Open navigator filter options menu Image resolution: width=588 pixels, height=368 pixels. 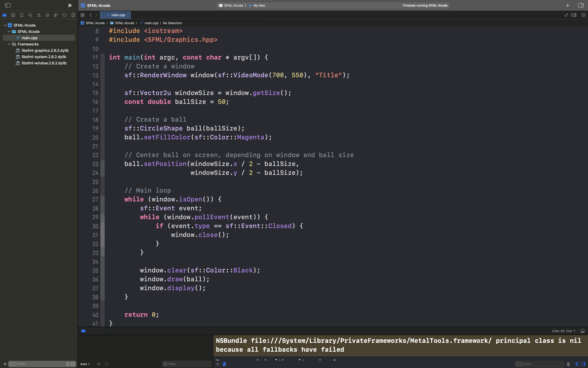click(13, 364)
